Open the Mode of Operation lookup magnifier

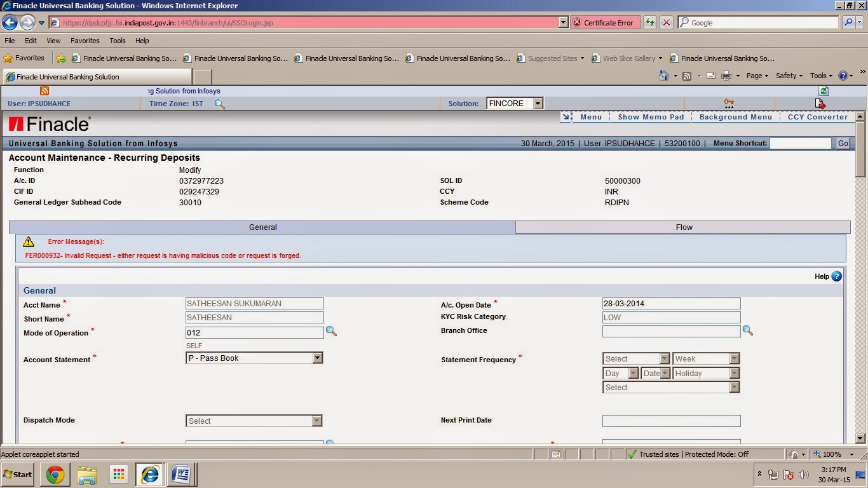point(331,331)
